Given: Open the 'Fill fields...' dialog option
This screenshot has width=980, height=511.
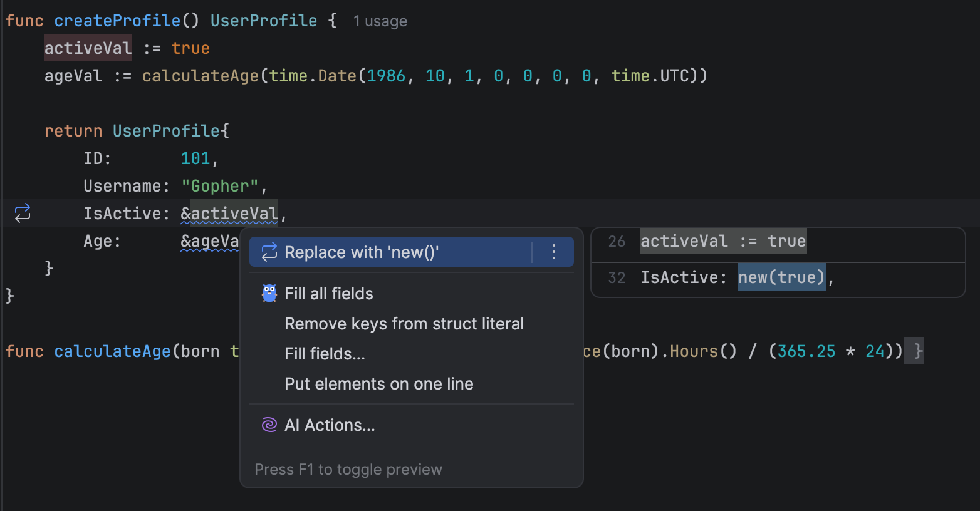Looking at the screenshot, I should coord(325,354).
